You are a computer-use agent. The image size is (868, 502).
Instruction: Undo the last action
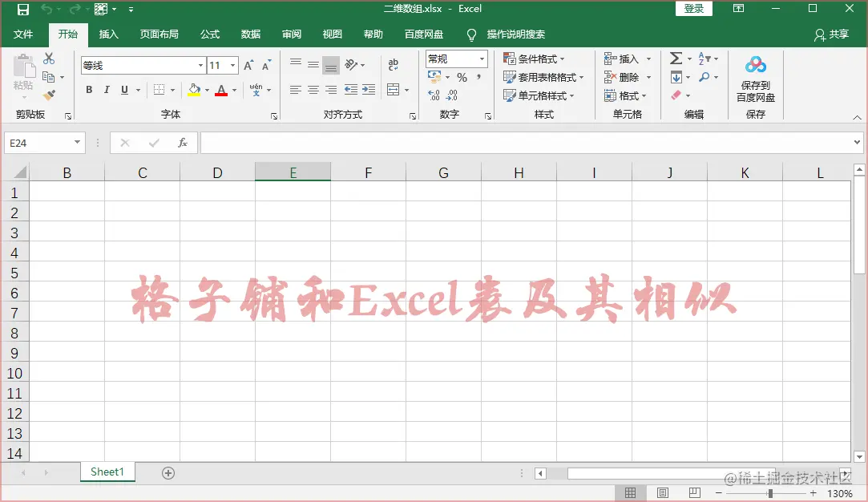point(46,10)
